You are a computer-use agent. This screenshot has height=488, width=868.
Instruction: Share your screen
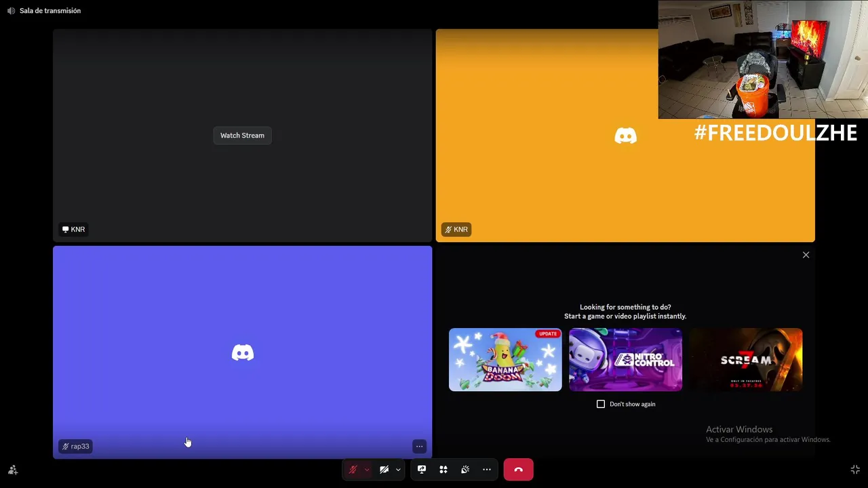(422, 470)
